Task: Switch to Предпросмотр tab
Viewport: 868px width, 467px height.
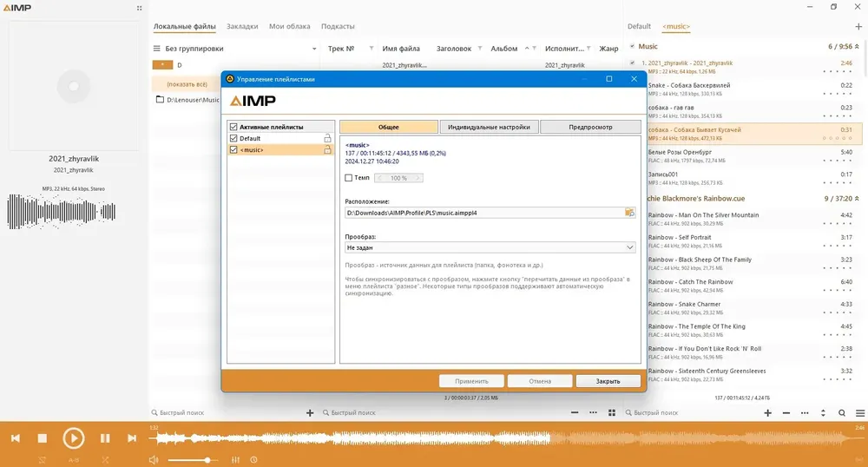Action: click(x=590, y=127)
